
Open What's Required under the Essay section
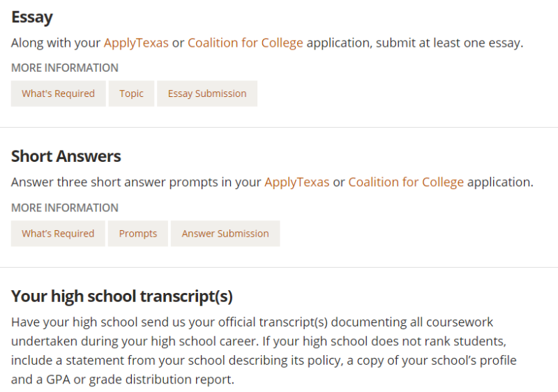tap(58, 93)
